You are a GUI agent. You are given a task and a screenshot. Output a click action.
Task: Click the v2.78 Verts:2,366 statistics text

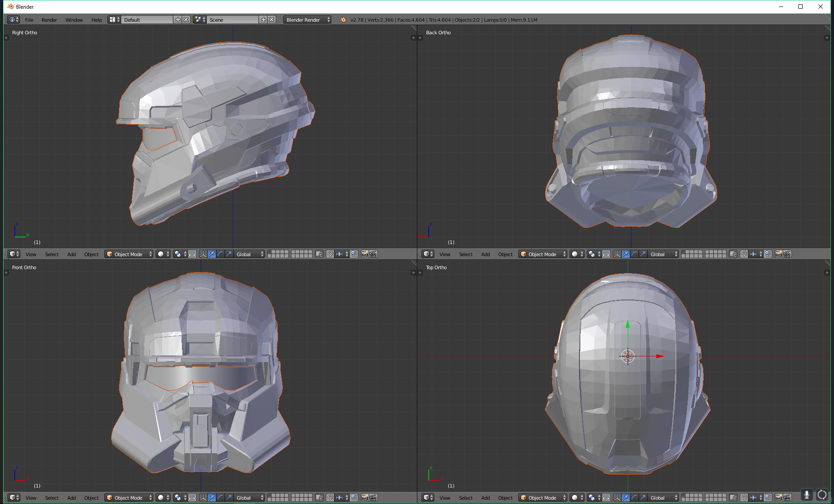(x=443, y=20)
